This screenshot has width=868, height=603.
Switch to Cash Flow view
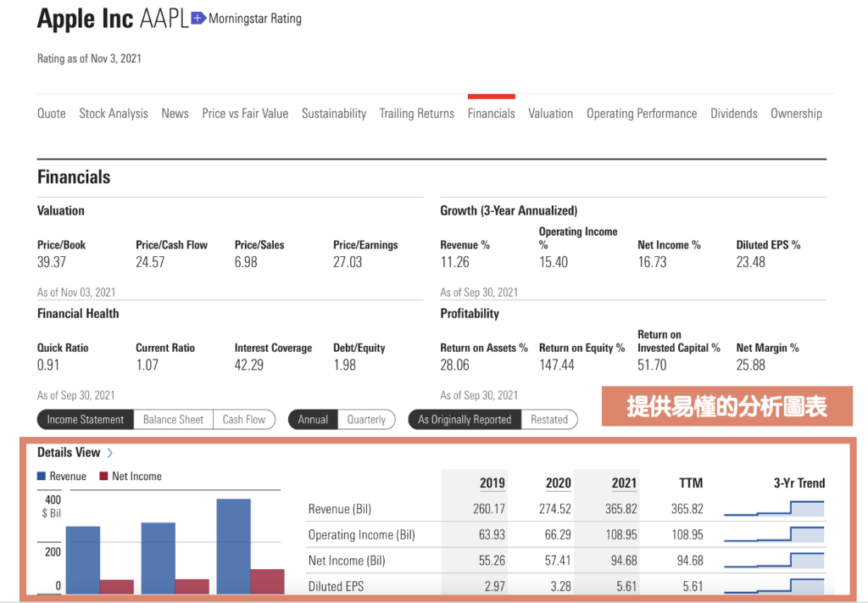(244, 420)
